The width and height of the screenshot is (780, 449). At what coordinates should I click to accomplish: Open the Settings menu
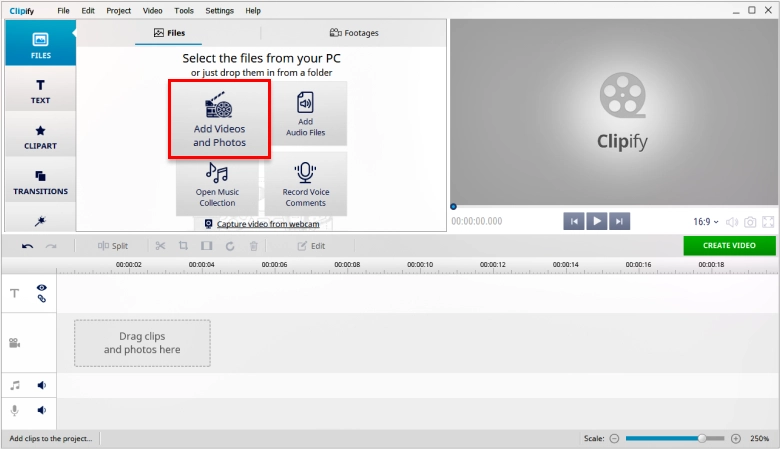click(x=219, y=10)
